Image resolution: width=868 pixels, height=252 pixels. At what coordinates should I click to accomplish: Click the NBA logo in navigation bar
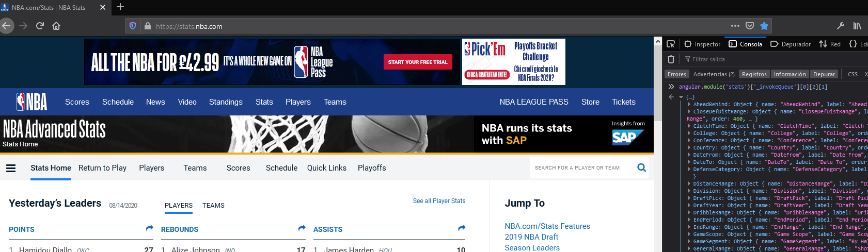click(x=31, y=102)
